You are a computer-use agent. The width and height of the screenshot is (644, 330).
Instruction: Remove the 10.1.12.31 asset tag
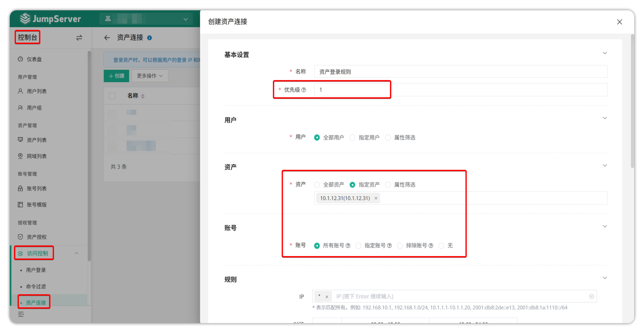pos(376,198)
